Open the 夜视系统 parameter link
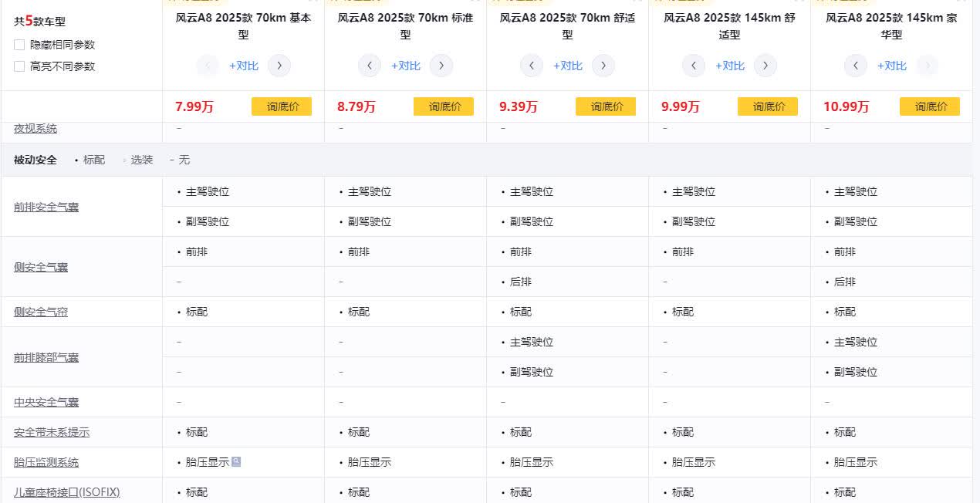Viewport: 980px width, 503px height. pos(35,128)
